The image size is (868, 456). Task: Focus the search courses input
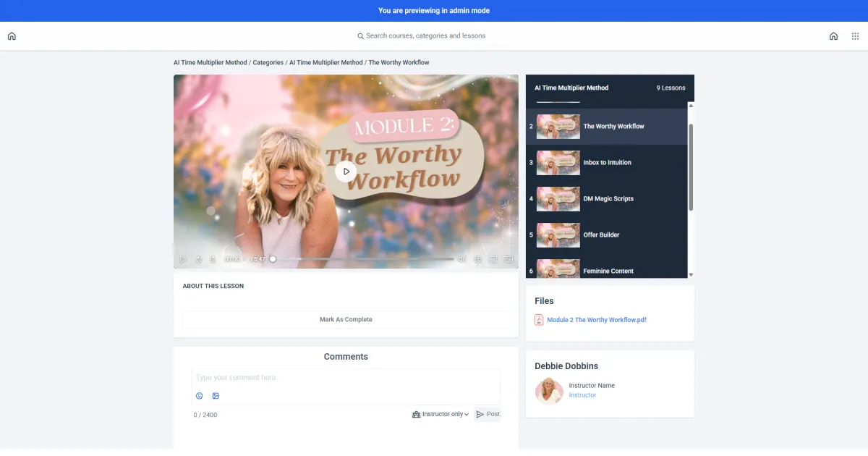[x=425, y=36]
